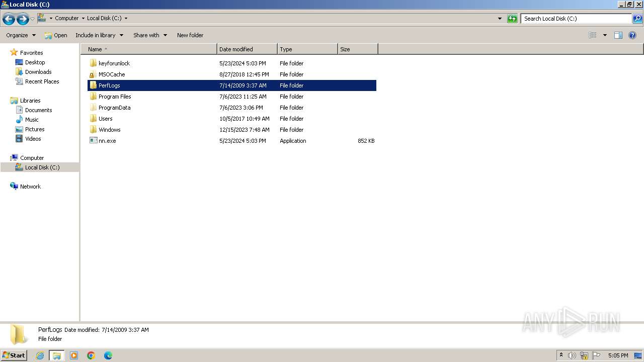Select the Users folder icon
The width and height of the screenshot is (644, 362).
pyautogui.click(x=93, y=119)
